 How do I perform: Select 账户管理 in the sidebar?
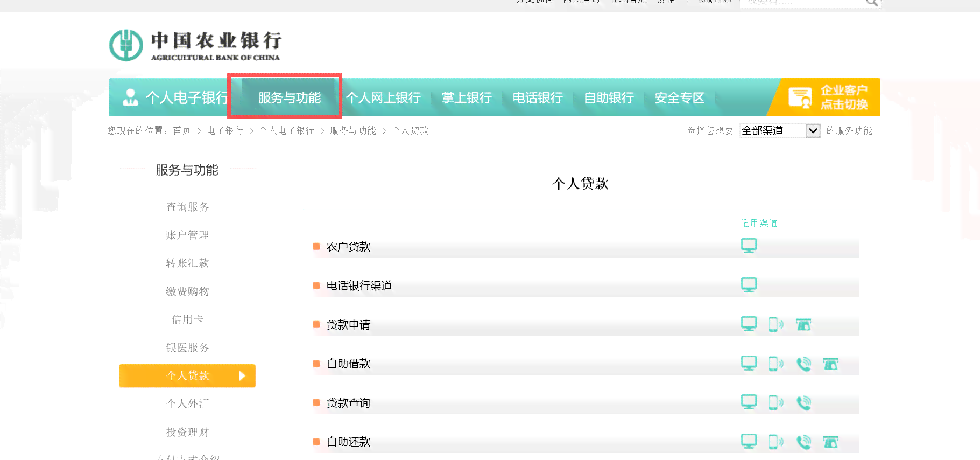pos(187,235)
